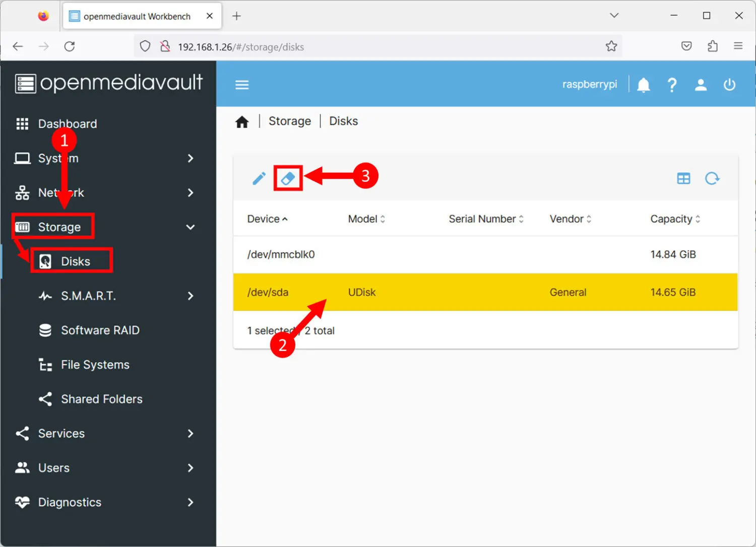Bookmark this page with star icon
The height and width of the screenshot is (547, 756).
click(611, 46)
